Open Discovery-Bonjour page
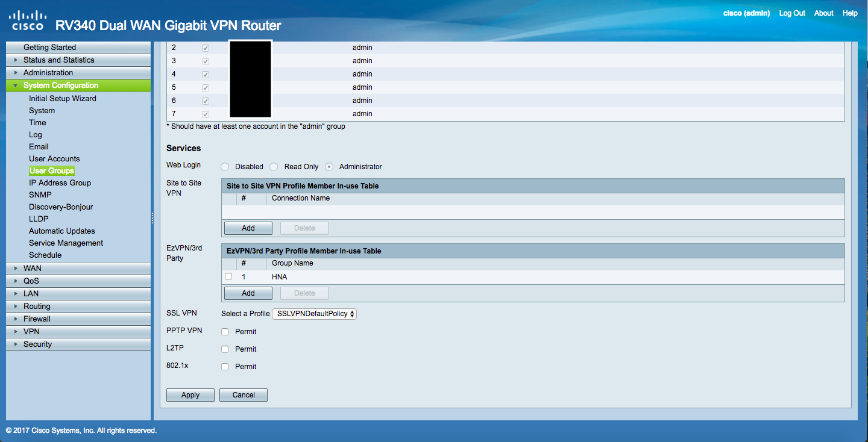Viewport: 868px width, 442px height. [61, 207]
